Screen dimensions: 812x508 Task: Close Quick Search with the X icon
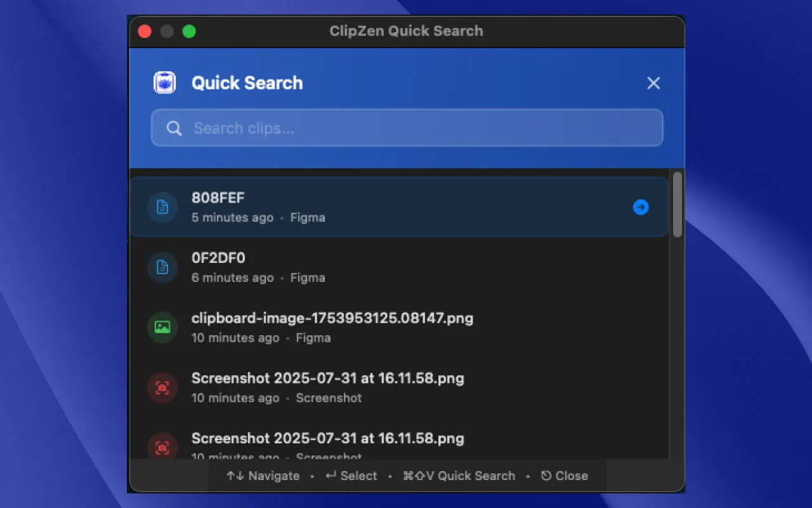click(653, 83)
